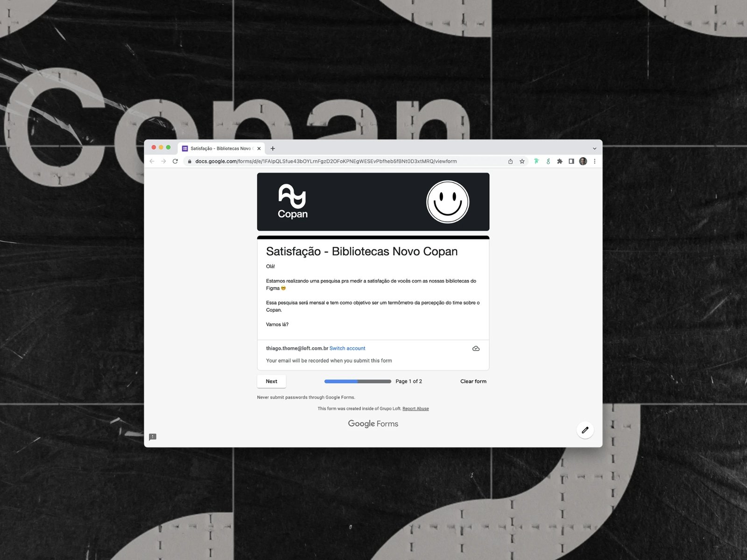
Task: Click the Switch account link
Action: (347, 349)
